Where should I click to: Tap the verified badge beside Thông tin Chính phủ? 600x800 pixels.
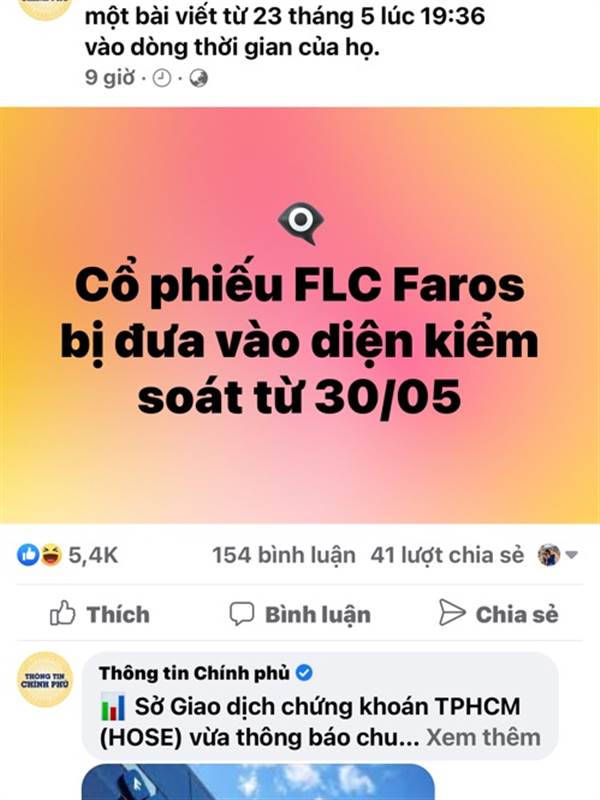(304, 673)
